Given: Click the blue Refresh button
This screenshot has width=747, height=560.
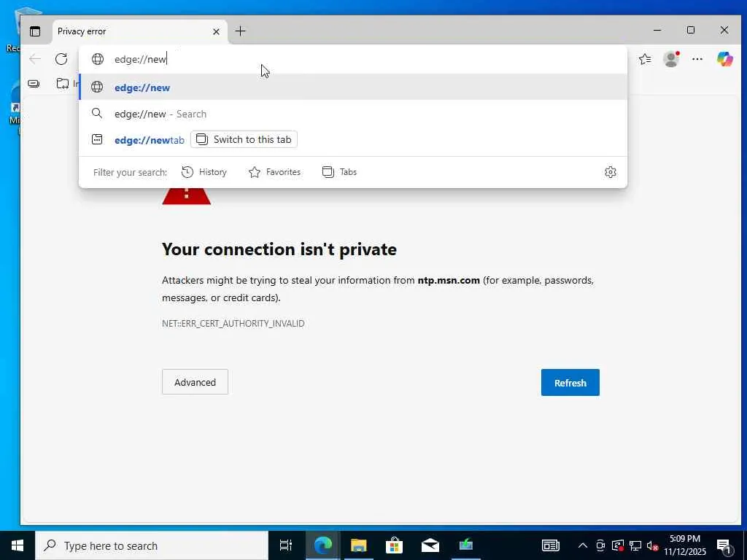Looking at the screenshot, I should pos(570,382).
